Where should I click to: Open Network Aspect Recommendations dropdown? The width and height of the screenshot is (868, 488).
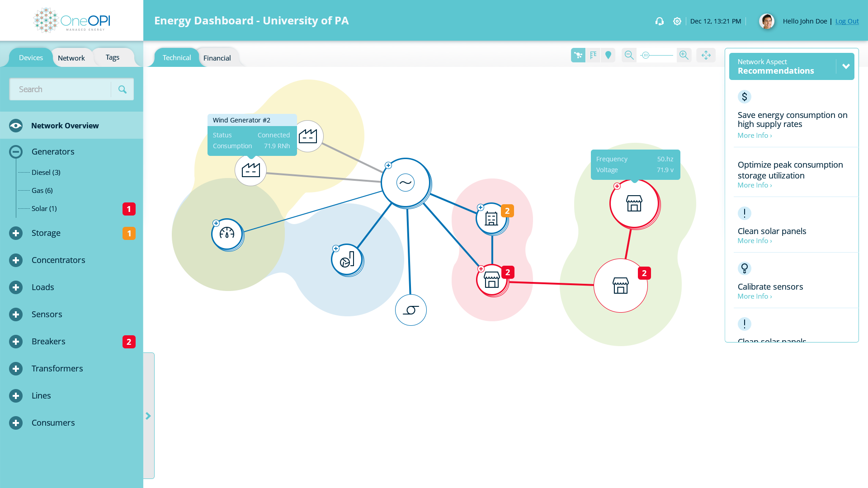point(845,66)
